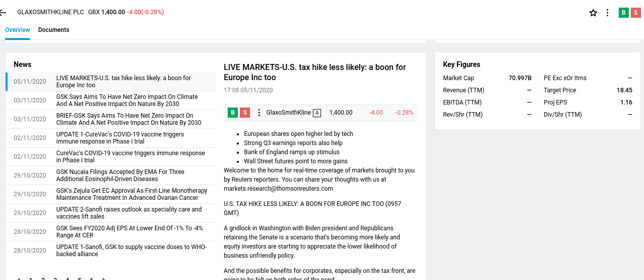Click the header price change -4.00(-0.28%)
The width and height of the screenshot is (644, 280).
(146, 12)
